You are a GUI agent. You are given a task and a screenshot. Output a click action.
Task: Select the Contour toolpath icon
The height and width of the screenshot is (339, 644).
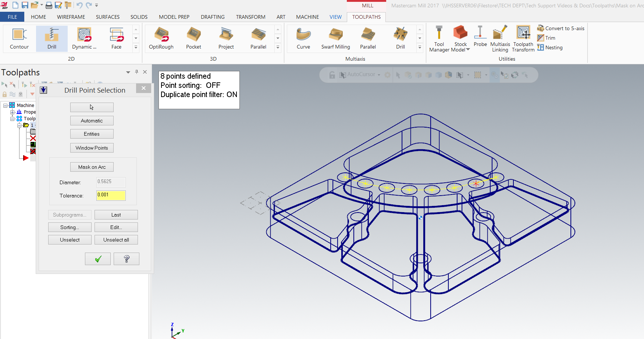(19, 39)
